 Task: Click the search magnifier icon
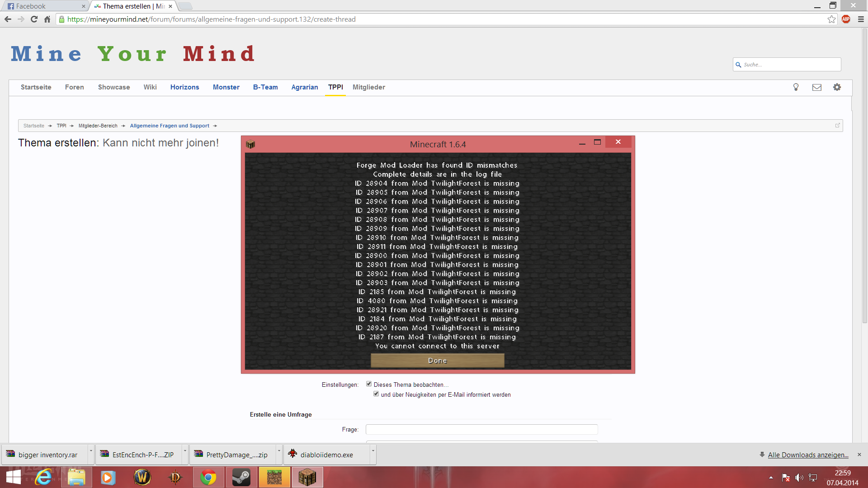click(x=738, y=65)
